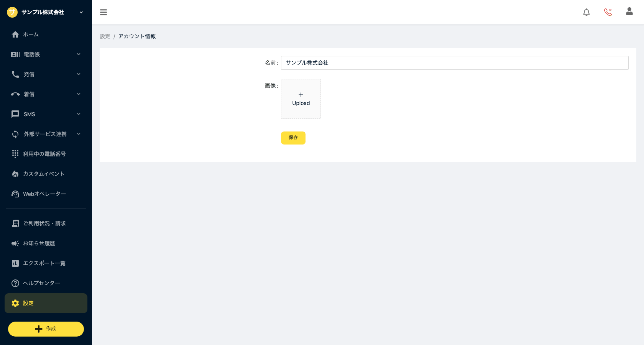Click the plus icon in Upload box
The height and width of the screenshot is (345, 644).
(x=301, y=95)
